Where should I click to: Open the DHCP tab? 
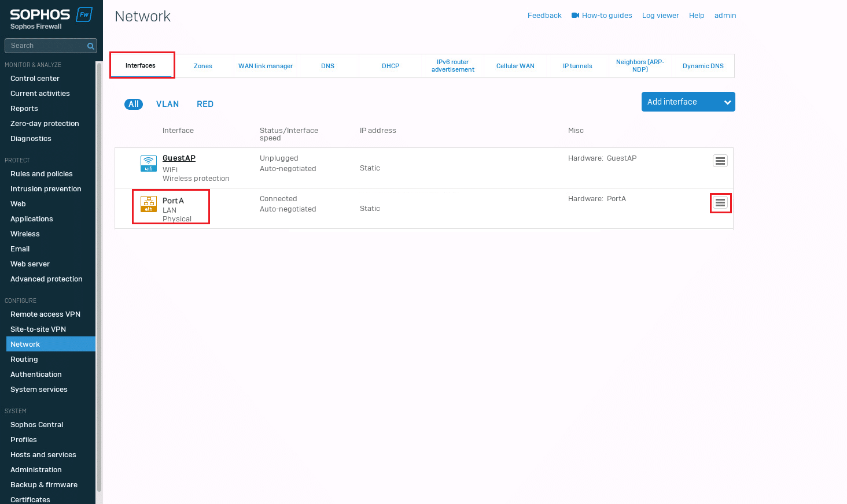click(x=391, y=66)
